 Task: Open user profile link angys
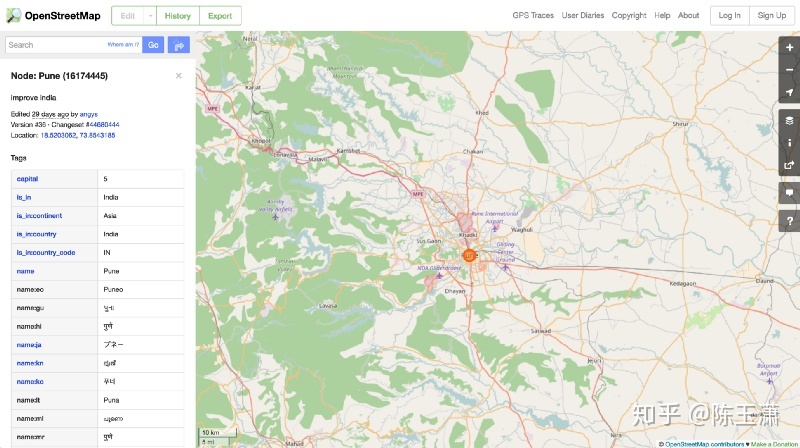coord(88,114)
